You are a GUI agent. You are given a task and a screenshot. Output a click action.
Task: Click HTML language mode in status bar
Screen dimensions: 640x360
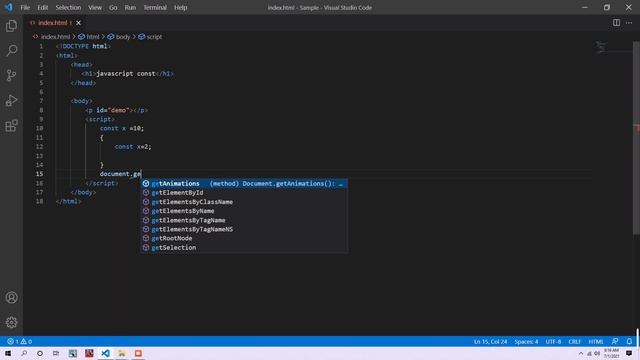coord(596,341)
